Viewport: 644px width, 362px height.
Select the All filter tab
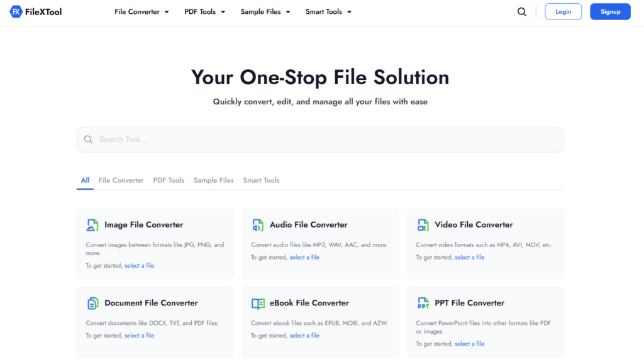[85, 180]
